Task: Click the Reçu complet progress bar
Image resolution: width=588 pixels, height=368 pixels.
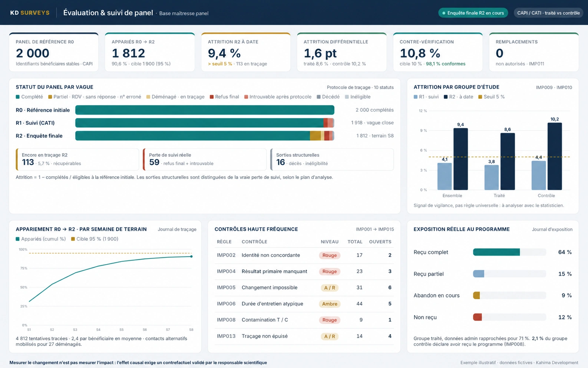Action: [509, 252]
